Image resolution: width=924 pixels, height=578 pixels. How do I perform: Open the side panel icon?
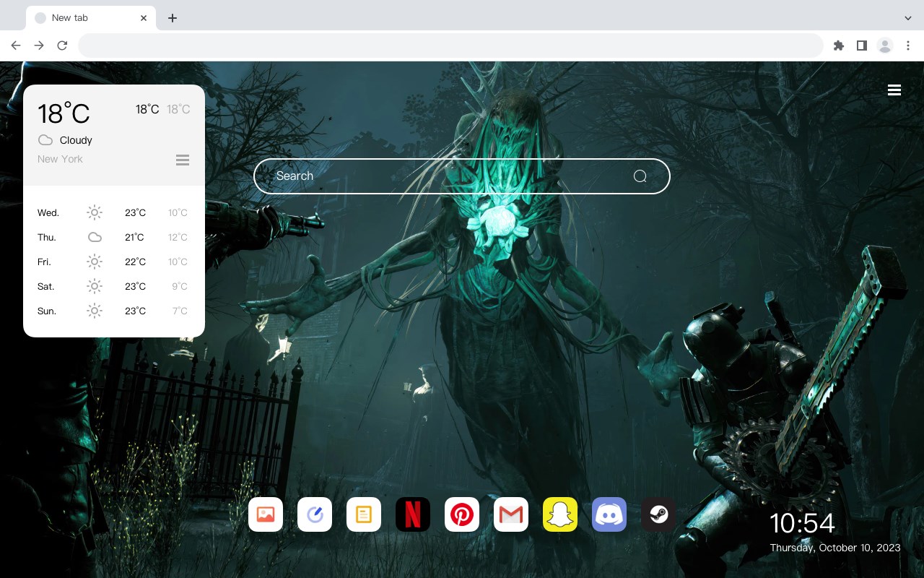(862, 45)
